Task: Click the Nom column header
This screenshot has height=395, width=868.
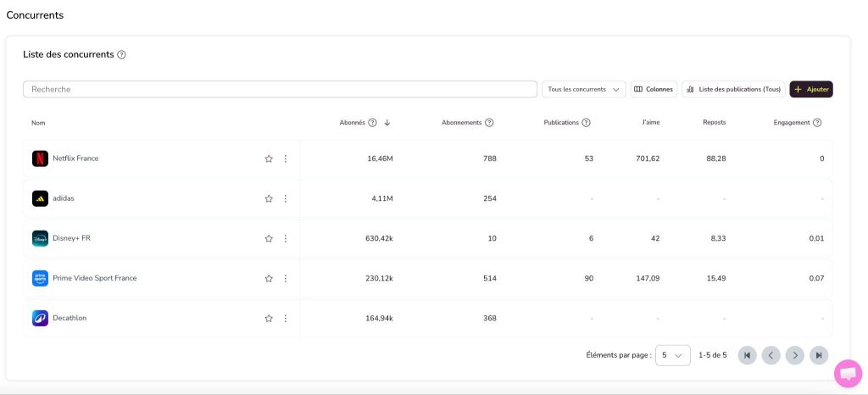Action: coord(38,123)
